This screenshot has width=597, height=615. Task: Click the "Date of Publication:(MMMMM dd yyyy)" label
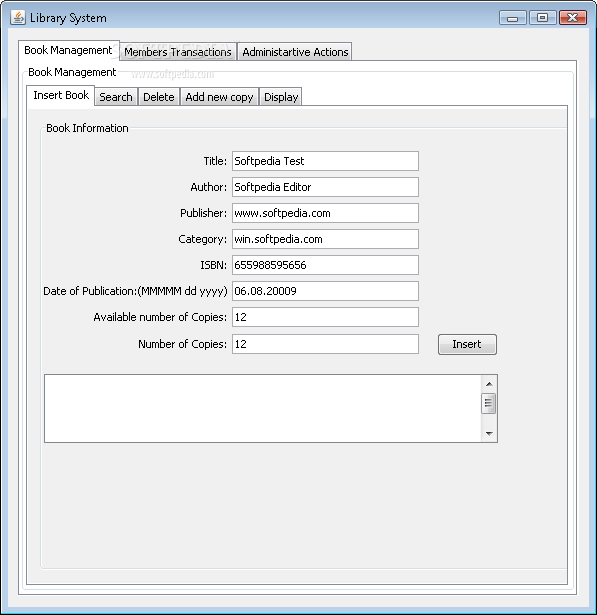(135, 291)
